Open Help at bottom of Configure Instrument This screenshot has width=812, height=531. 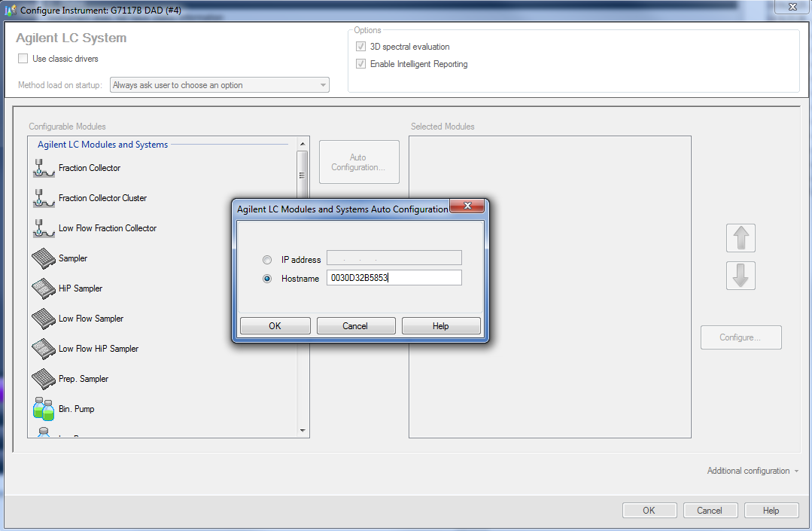pos(771,510)
